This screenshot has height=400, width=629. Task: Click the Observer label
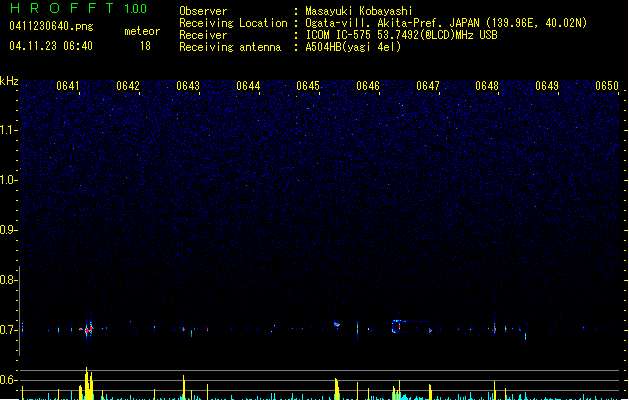pyautogui.click(x=203, y=11)
